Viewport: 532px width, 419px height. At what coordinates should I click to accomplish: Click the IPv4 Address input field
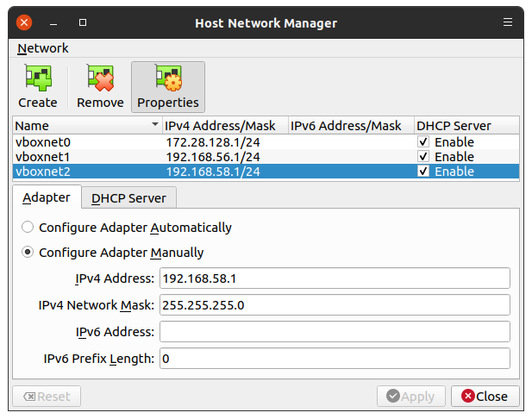tap(335, 278)
